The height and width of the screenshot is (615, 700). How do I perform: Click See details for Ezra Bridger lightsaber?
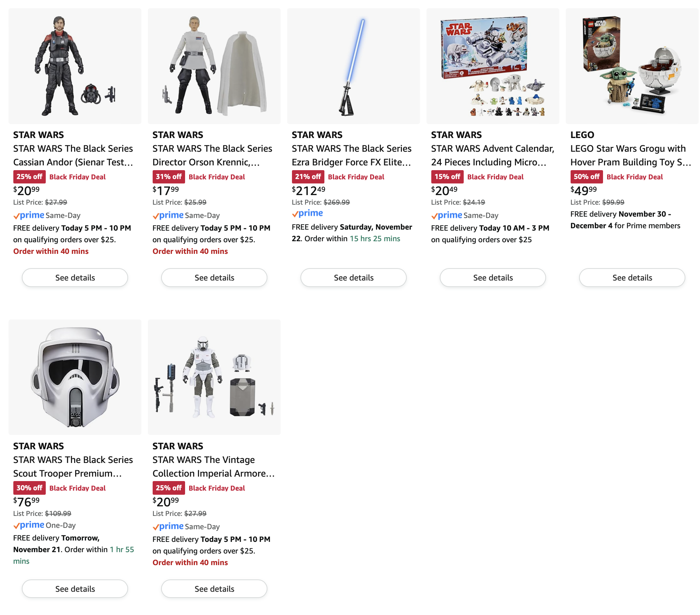pos(353,277)
